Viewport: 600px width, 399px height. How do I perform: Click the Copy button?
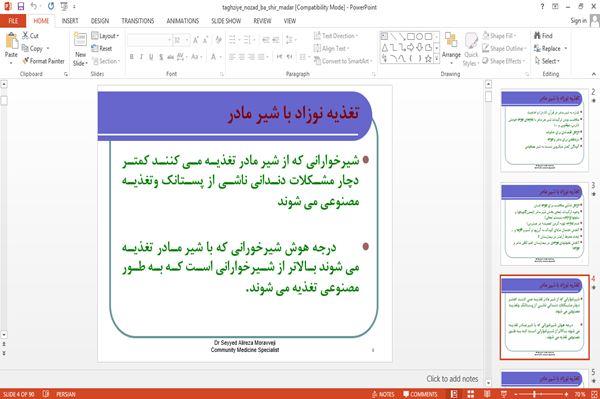click(32, 49)
